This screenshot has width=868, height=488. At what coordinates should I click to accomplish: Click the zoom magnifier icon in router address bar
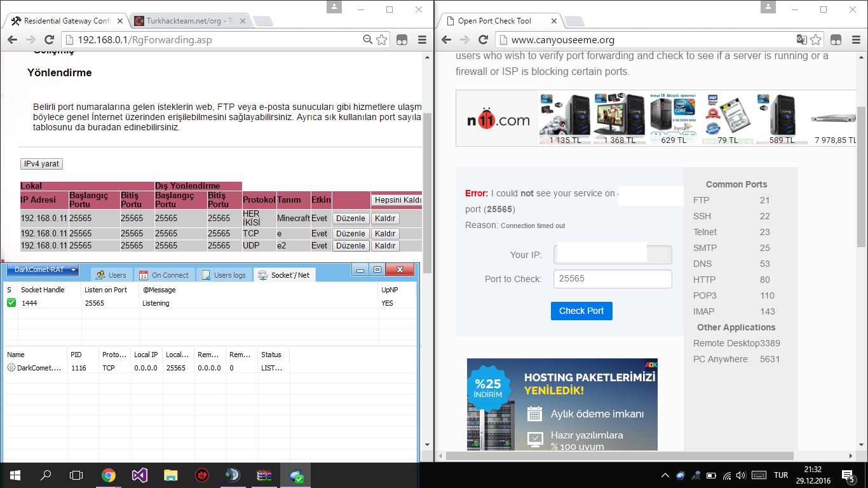pyautogui.click(x=367, y=39)
